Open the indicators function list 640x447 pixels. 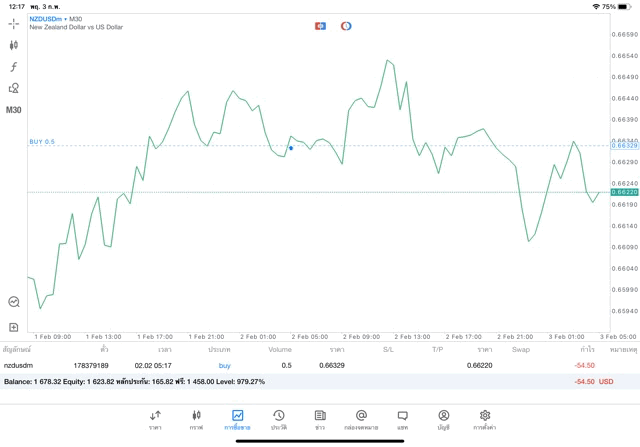coord(14,66)
